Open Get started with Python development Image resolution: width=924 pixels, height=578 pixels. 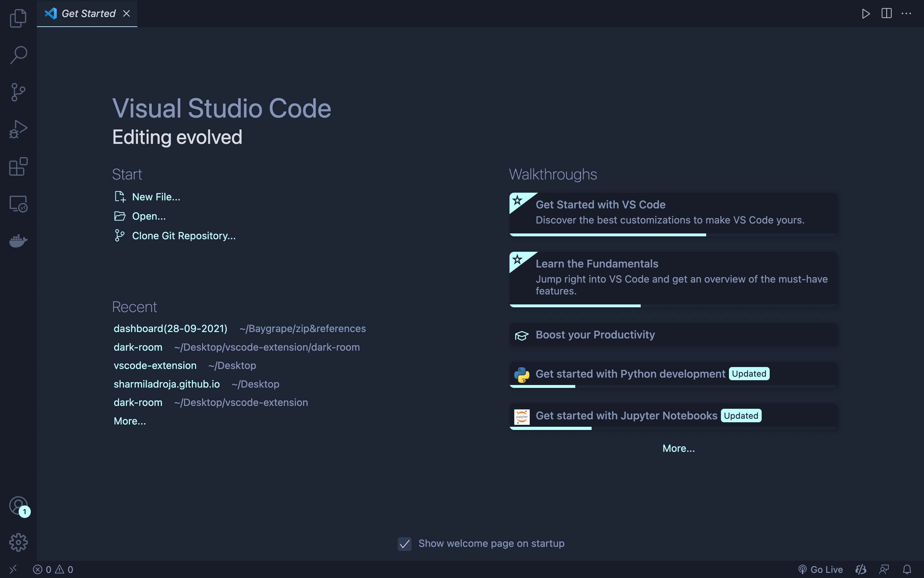click(x=673, y=374)
